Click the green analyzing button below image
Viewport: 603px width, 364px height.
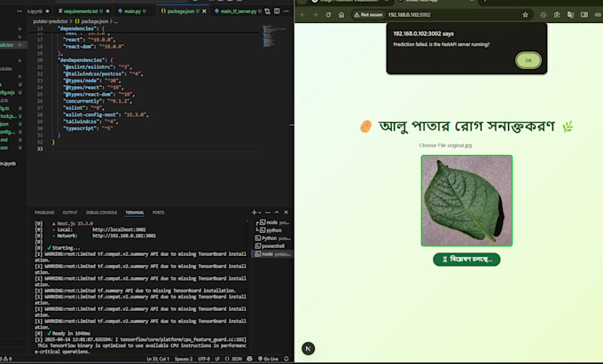coord(466,259)
